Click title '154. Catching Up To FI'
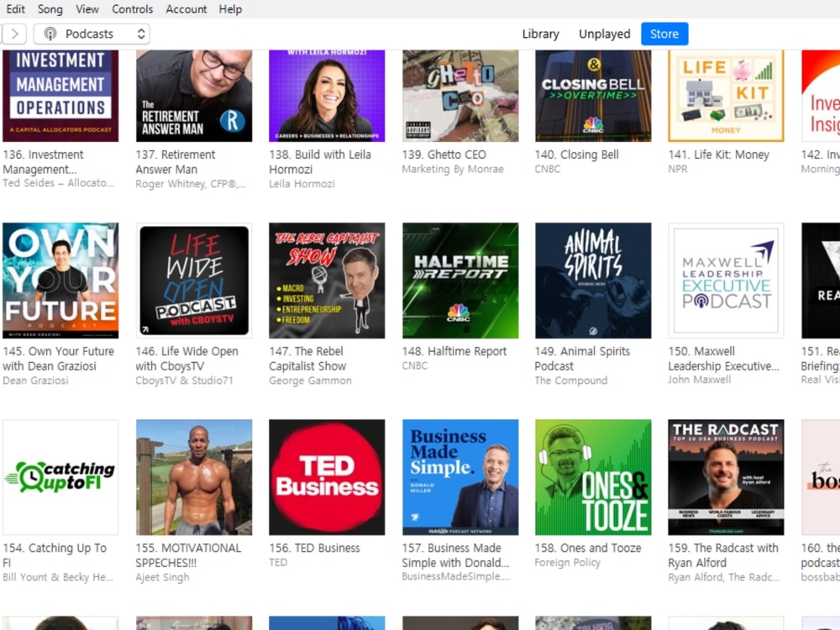The width and height of the screenshot is (840, 630). tap(55, 555)
